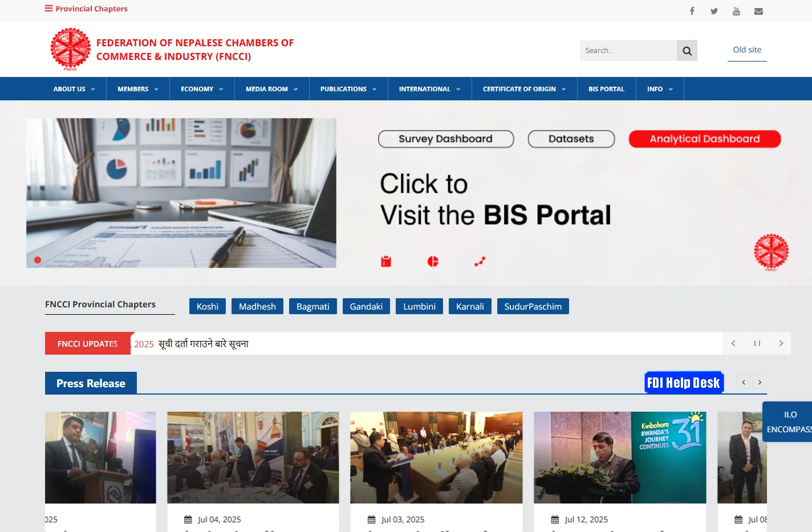Click the email envelope icon
812x532 pixels.
(758, 11)
